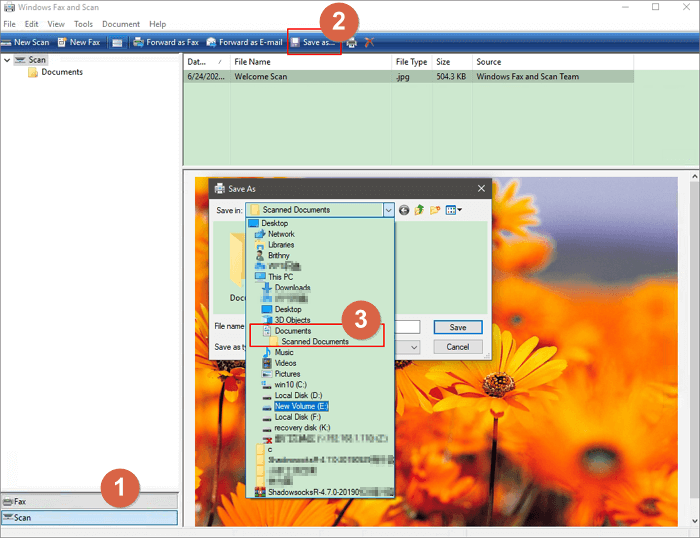Viewport: 700px width, 538px height.
Task: Click Save button in Save As dialog
Action: tap(458, 327)
